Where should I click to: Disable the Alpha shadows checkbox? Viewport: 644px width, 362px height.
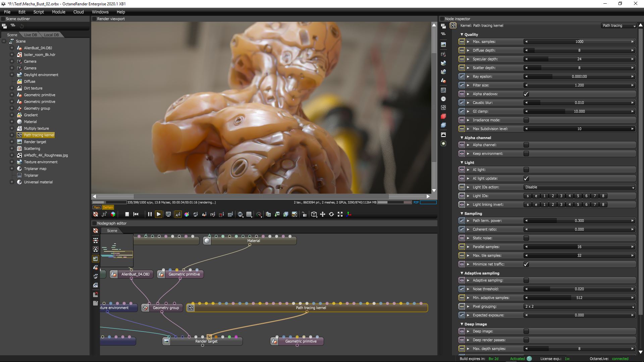tap(526, 94)
